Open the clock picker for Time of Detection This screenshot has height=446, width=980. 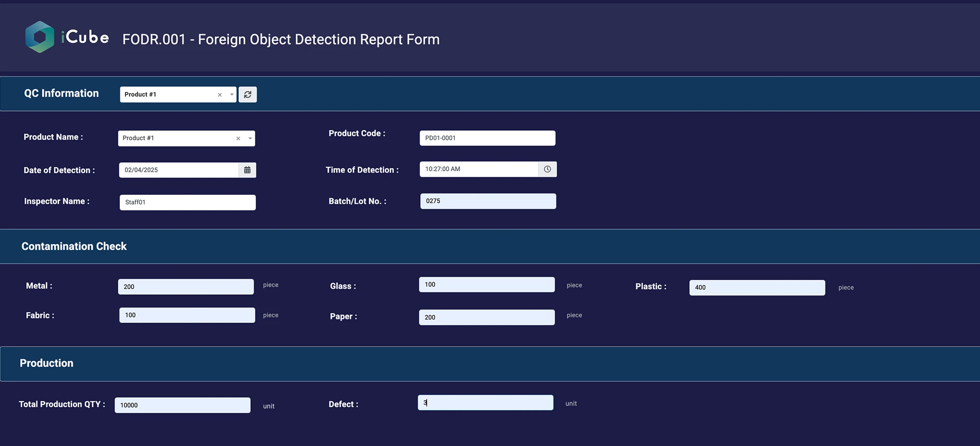pyautogui.click(x=547, y=169)
